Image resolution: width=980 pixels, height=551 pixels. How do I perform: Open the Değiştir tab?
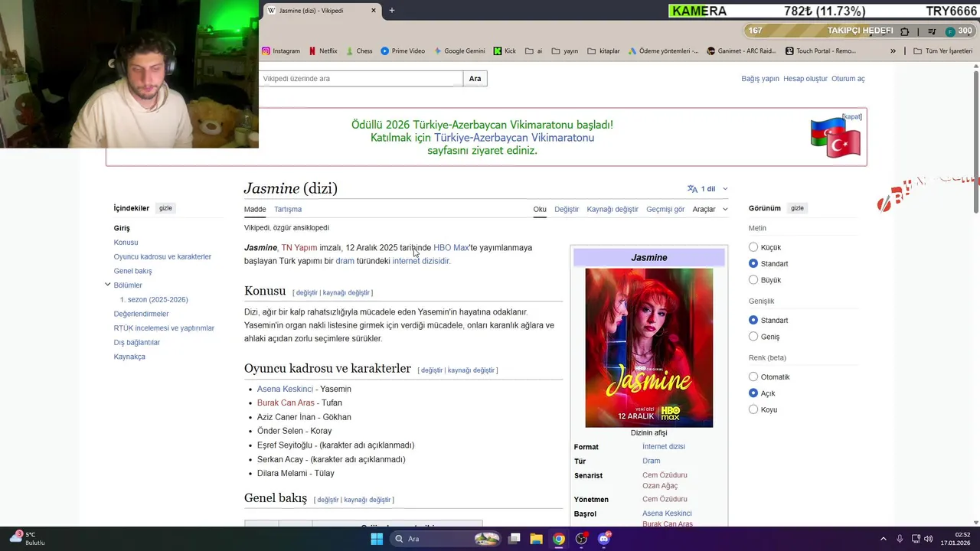567,209
